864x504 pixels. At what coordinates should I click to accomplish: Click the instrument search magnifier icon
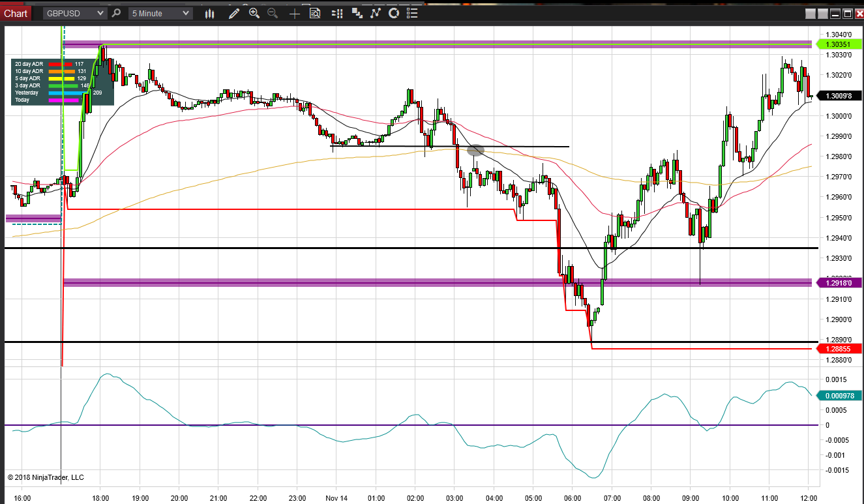click(x=116, y=13)
